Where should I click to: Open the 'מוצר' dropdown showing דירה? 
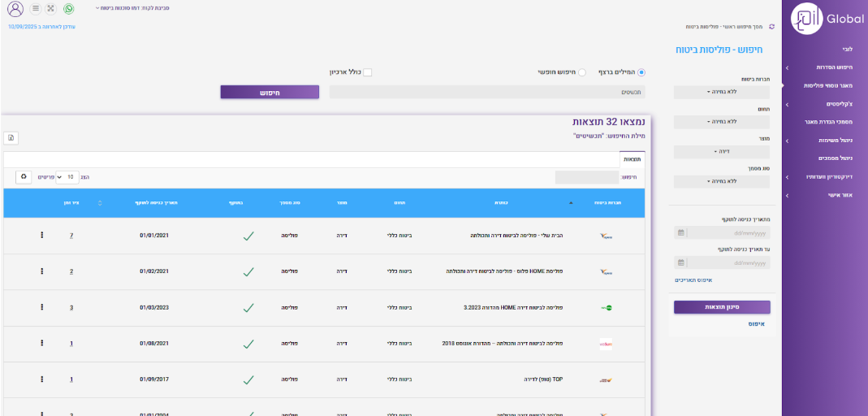722,151
